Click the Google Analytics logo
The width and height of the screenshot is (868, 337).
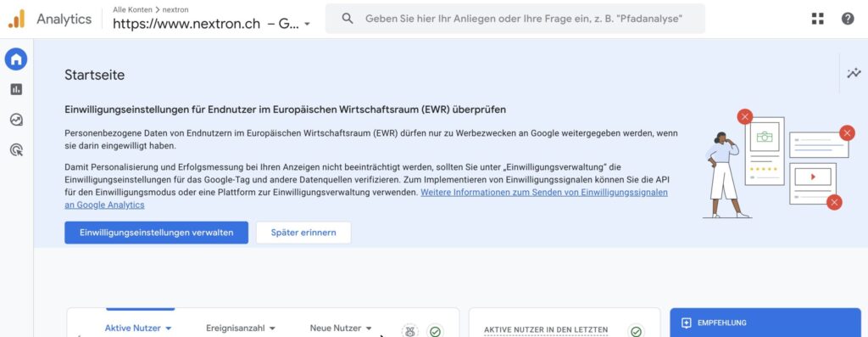[16, 20]
